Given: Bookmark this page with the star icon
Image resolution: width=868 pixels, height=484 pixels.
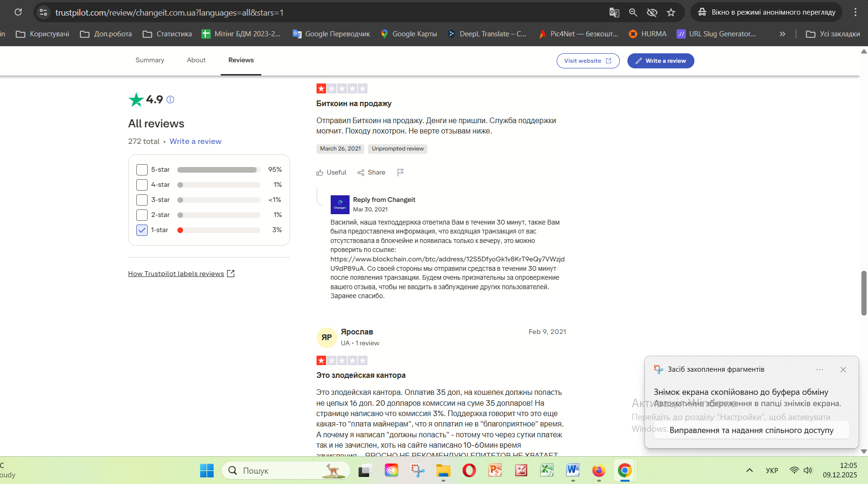Looking at the screenshot, I should 671,12.
